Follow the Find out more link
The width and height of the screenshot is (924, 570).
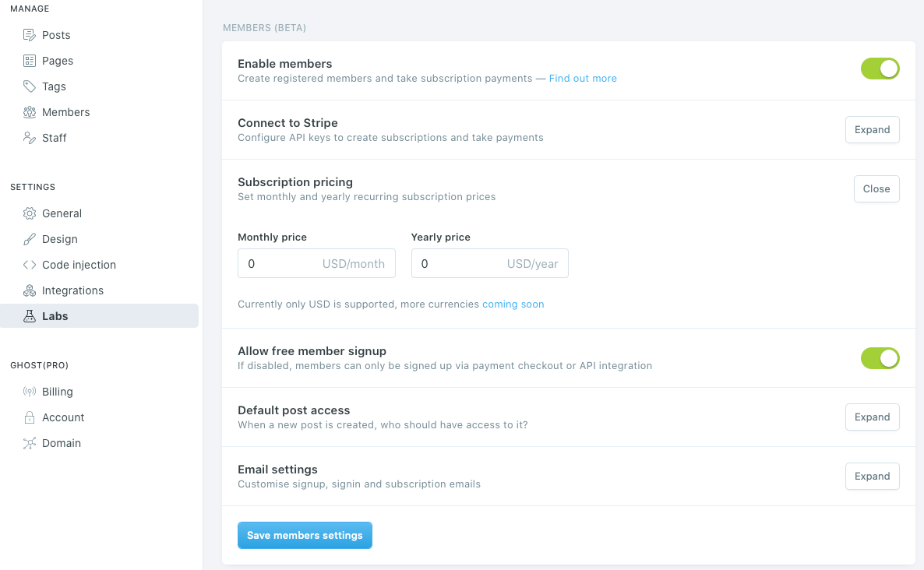coord(583,78)
